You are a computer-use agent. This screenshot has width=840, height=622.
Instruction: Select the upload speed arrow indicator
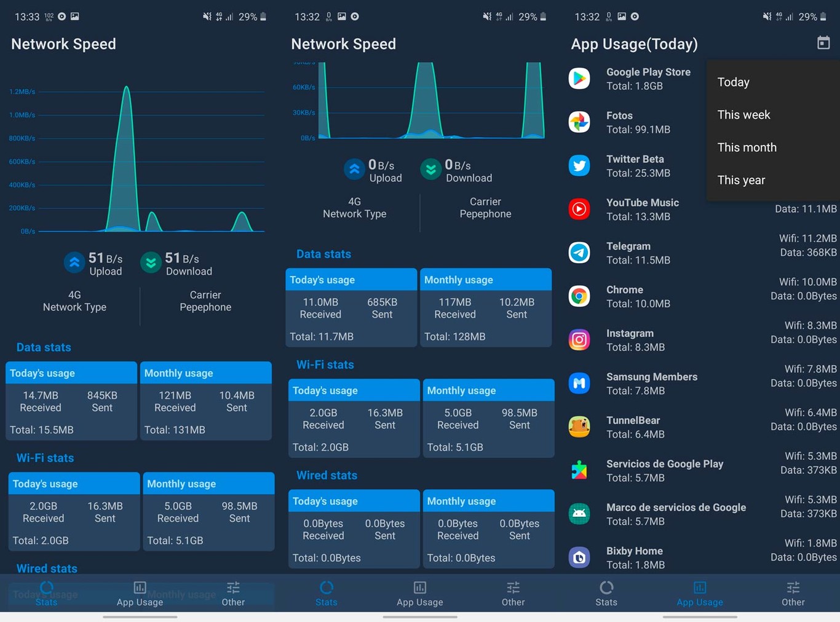354,169
